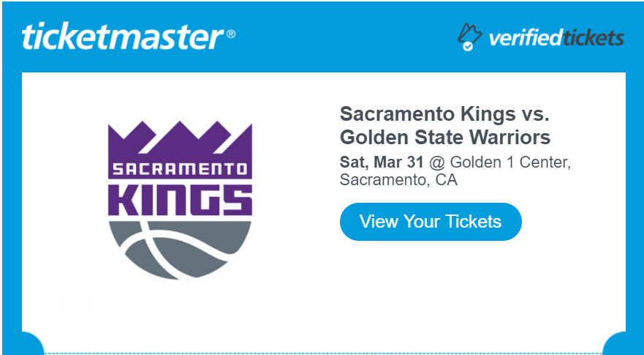644x355 pixels.
Task: Click the Sat, Mar 31 event date
Action: (x=381, y=162)
